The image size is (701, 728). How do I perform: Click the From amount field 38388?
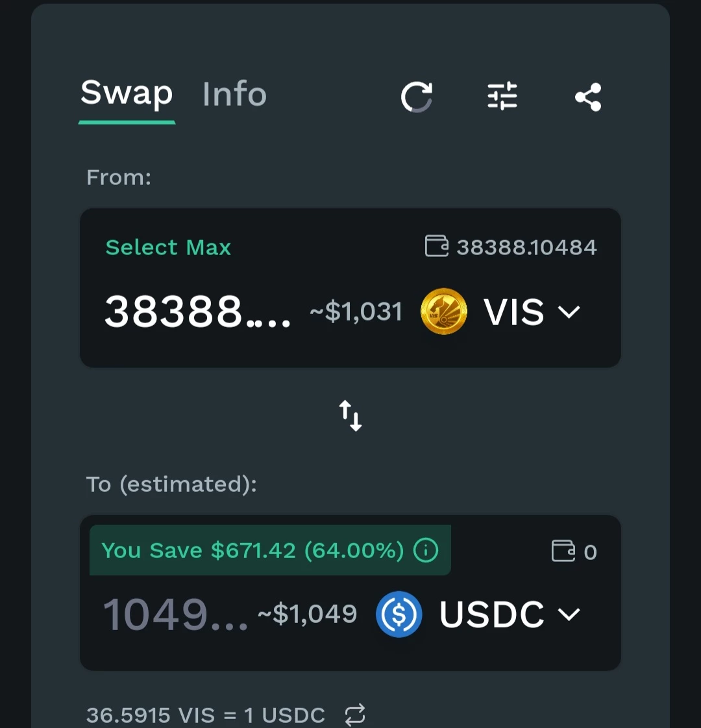point(197,312)
